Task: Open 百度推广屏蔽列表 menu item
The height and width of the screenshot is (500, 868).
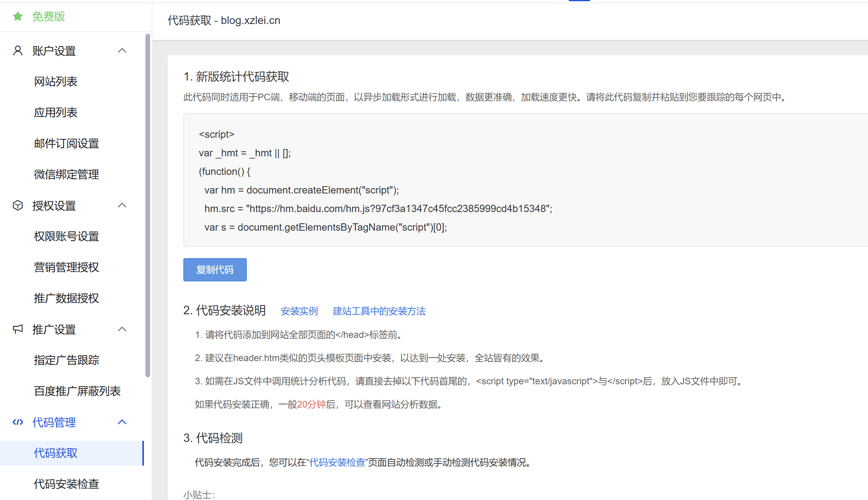Action: [77, 391]
